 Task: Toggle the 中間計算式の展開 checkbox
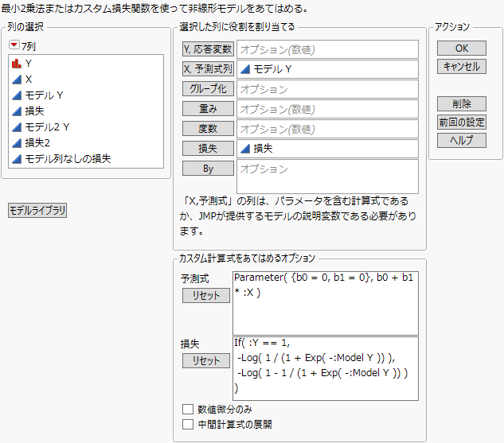click(x=188, y=425)
